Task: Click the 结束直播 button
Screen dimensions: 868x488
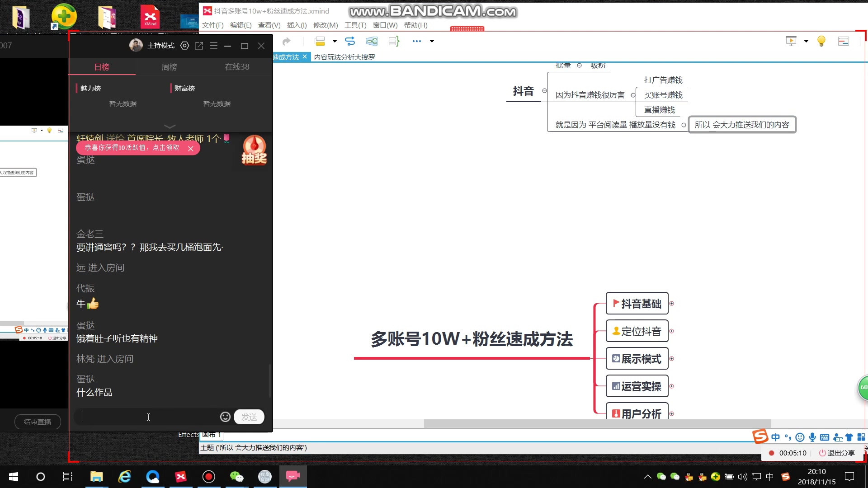Action: (38, 422)
